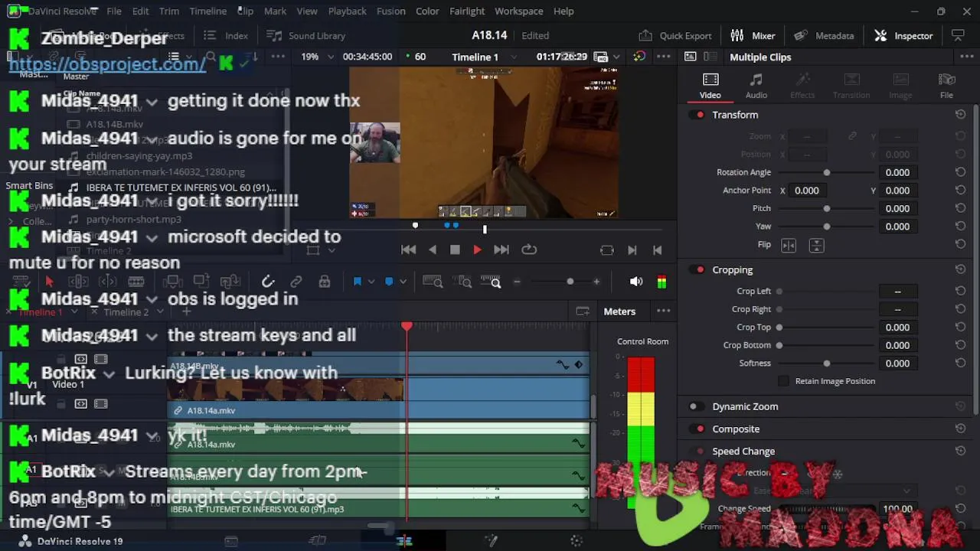980x551 pixels.
Task: Add a blue flag to clip
Action: (357, 282)
